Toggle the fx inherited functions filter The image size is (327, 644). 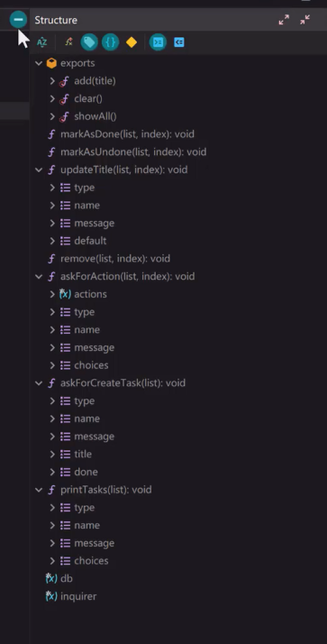point(68,42)
